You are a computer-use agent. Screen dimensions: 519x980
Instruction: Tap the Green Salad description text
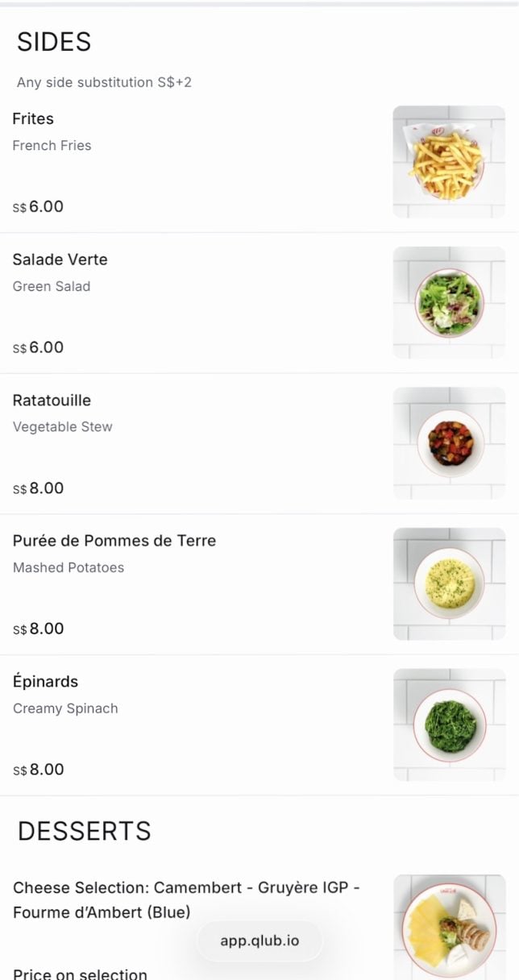[x=52, y=286]
